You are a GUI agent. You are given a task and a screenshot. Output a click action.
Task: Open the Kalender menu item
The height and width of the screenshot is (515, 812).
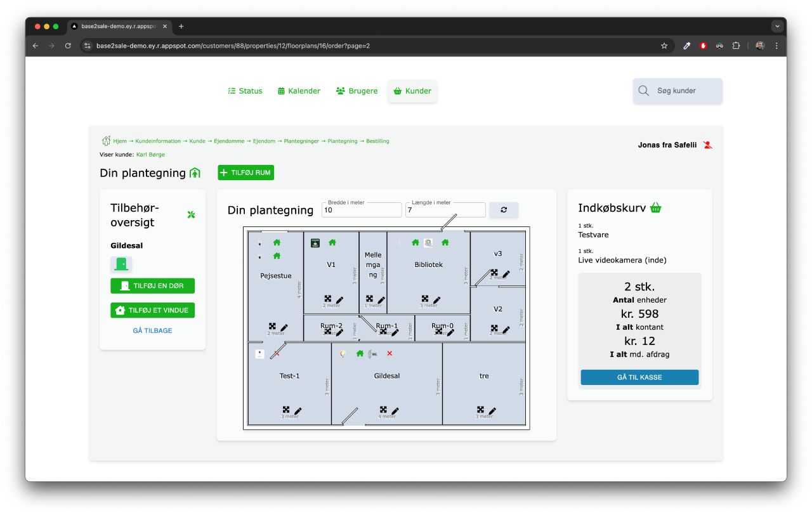(x=299, y=91)
